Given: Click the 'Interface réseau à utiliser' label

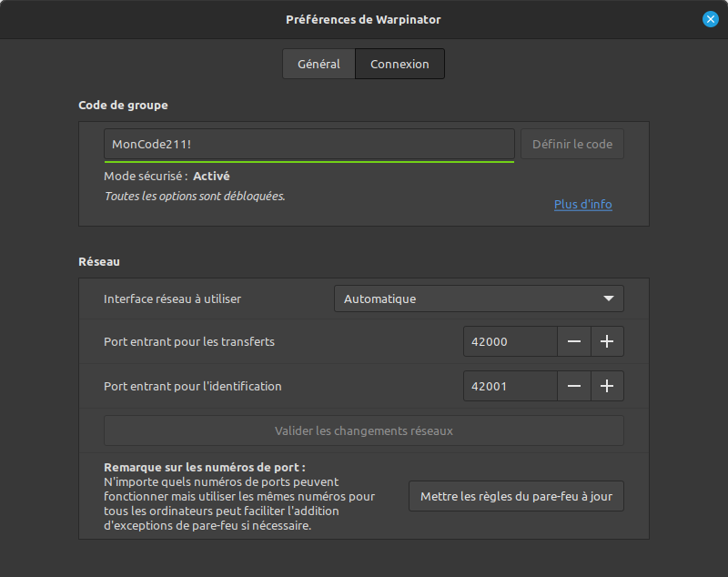Looking at the screenshot, I should [x=172, y=299].
